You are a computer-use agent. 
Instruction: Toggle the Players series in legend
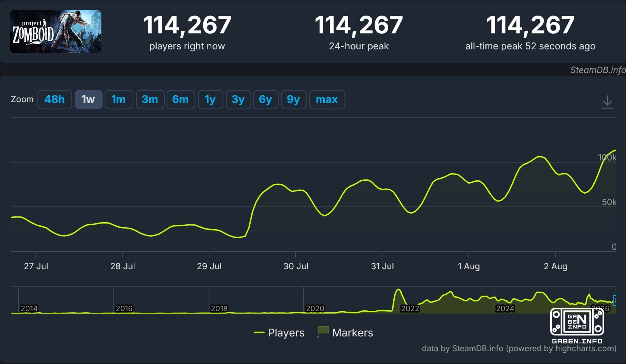pyautogui.click(x=279, y=333)
